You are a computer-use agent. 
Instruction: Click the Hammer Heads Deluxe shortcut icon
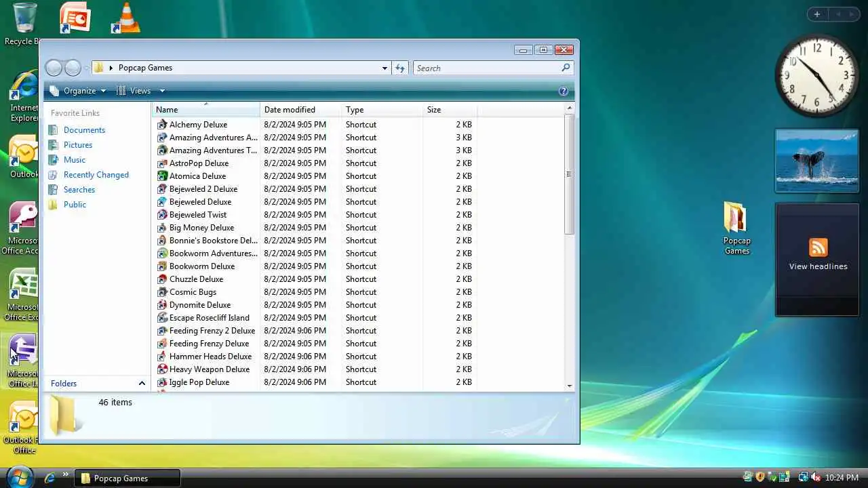[x=162, y=357]
